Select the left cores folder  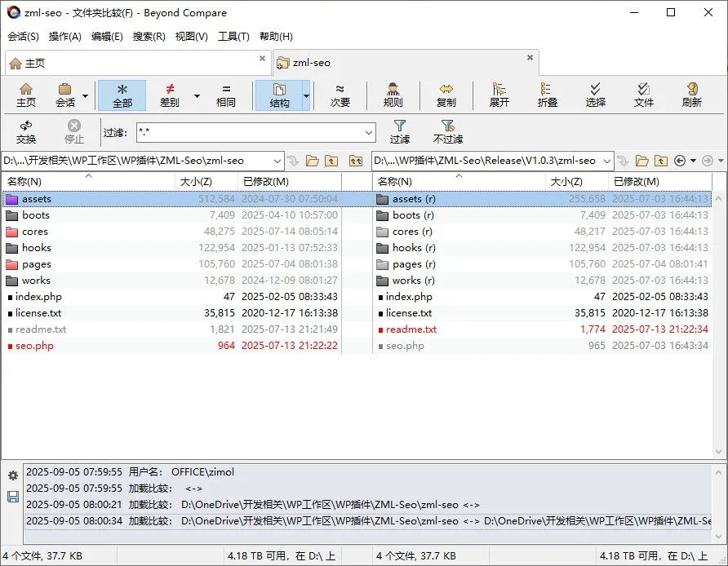point(171,232)
